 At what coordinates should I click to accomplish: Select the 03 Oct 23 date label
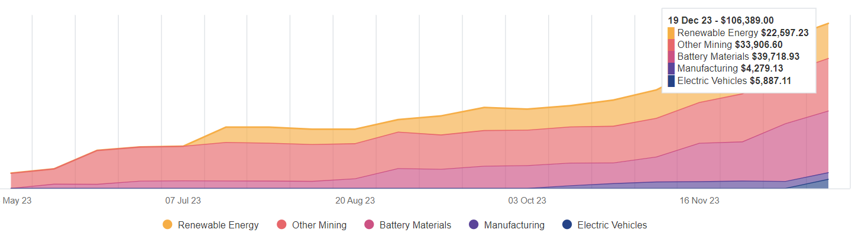(527, 201)
